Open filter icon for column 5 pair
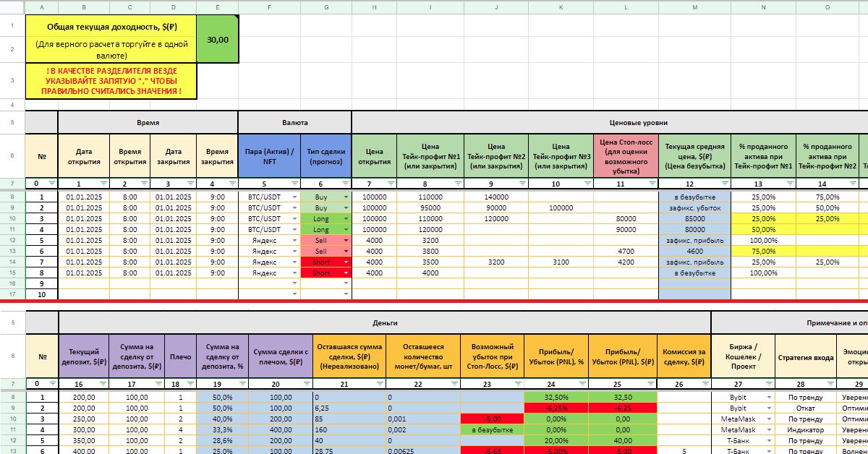Screen dimensions: 868x454 (294, 184)
